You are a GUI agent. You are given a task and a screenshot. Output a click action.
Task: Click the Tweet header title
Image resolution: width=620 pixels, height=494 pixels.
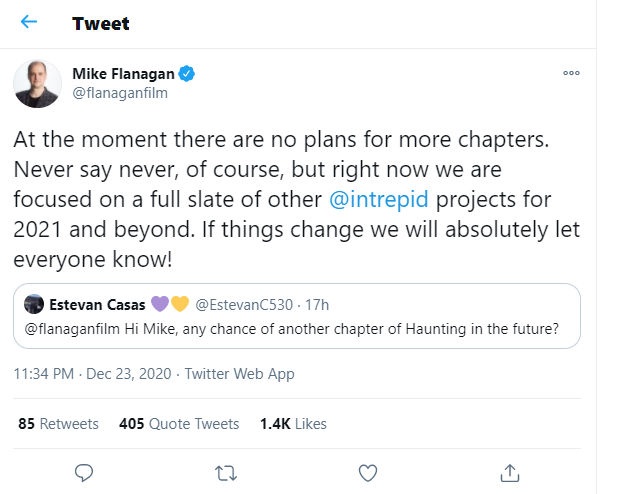point(101,22)
